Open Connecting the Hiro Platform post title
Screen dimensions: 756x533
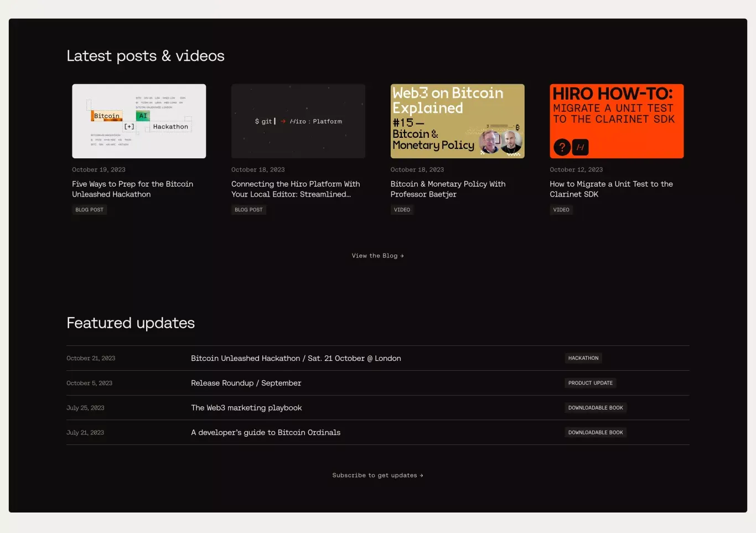pos(296,189)
